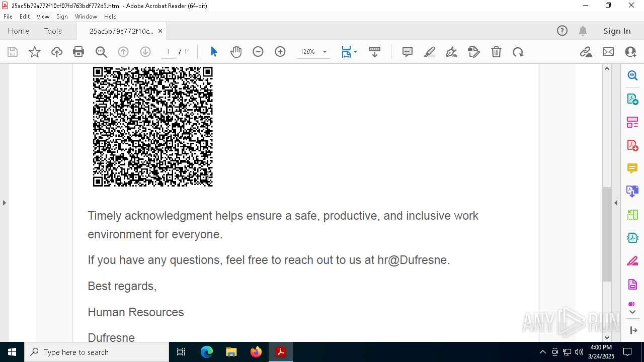Open Comment tool in sidebar

(x=632, y=168)
